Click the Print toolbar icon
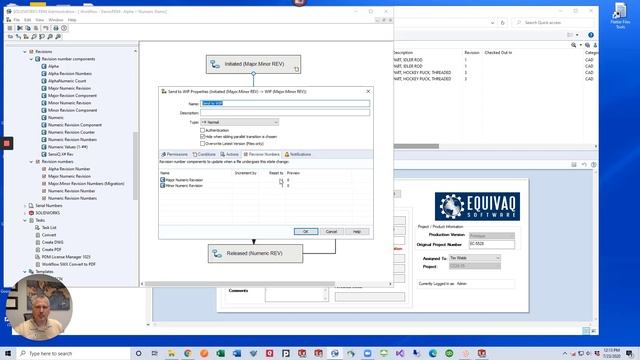Image resolution: width=640 pixels, height=360 pixels. click(x=56, y=28)
